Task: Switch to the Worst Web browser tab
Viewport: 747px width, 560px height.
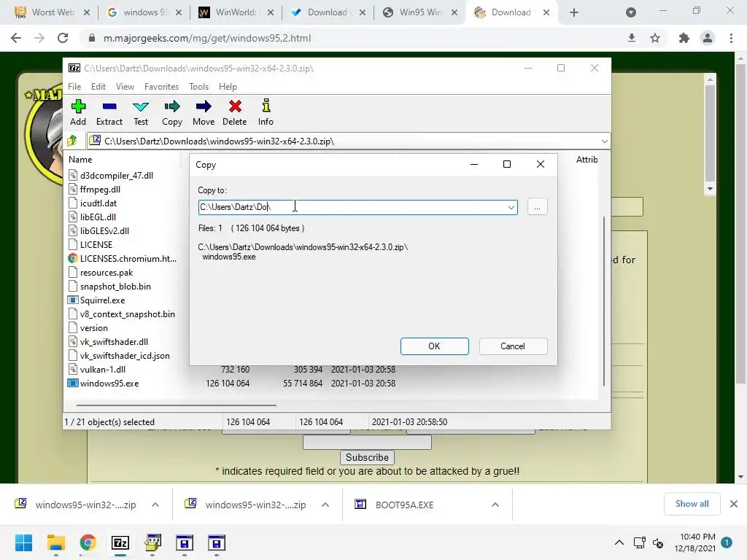Action: [x=53, y=12]
